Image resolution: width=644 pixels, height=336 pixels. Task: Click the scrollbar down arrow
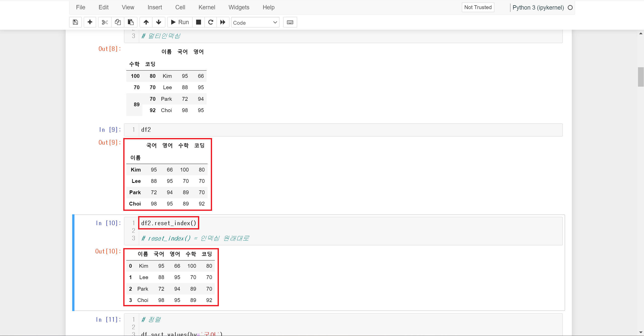[640, 332]
